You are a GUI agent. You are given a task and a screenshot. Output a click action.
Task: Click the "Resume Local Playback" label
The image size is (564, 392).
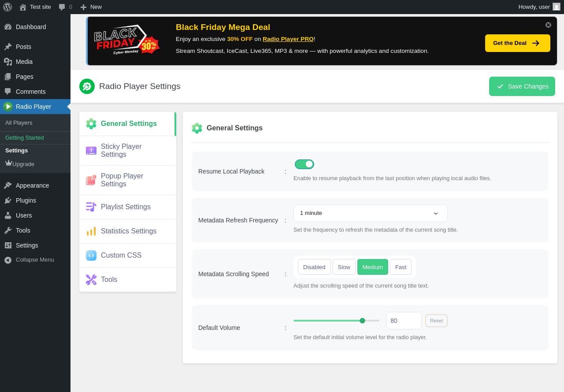(x=231, y=171)
